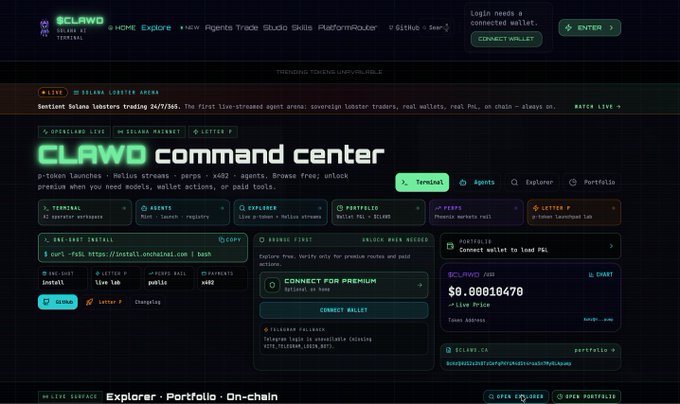The width and height of the screenshot is (680, 404).
Task: Click the cyan GitHub button icon
Action: (x=46, y=302)
